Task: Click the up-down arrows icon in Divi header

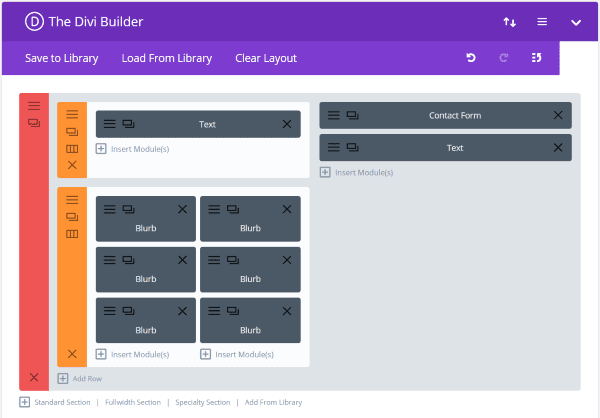Action: [509, 22]
